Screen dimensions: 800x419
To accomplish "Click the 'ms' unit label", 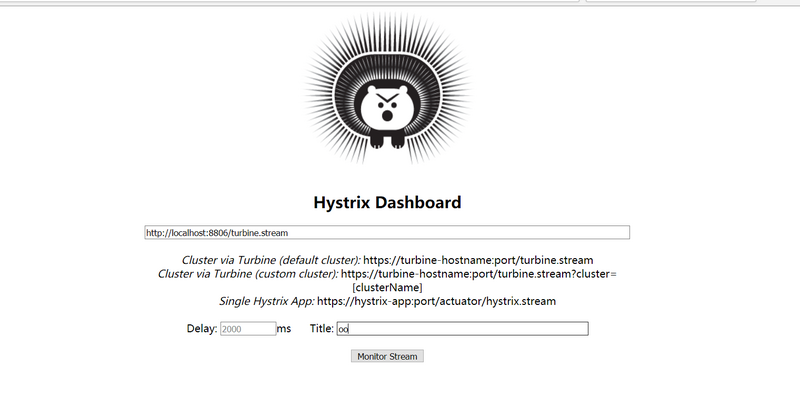I will click(284, 329).
